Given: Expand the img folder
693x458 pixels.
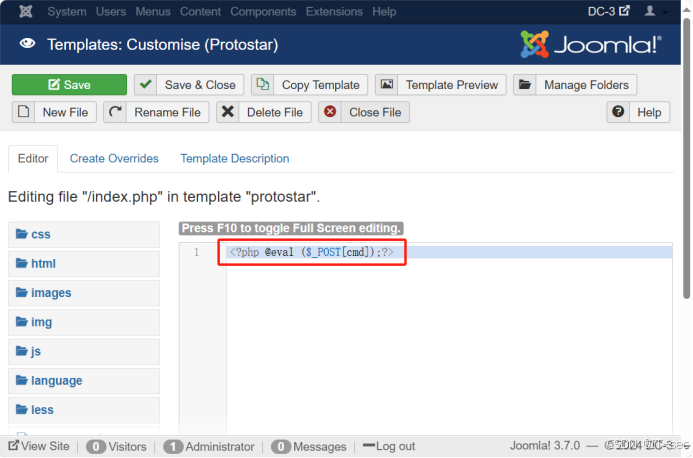Looking at the screenshot, I should (x=84, y=322).
